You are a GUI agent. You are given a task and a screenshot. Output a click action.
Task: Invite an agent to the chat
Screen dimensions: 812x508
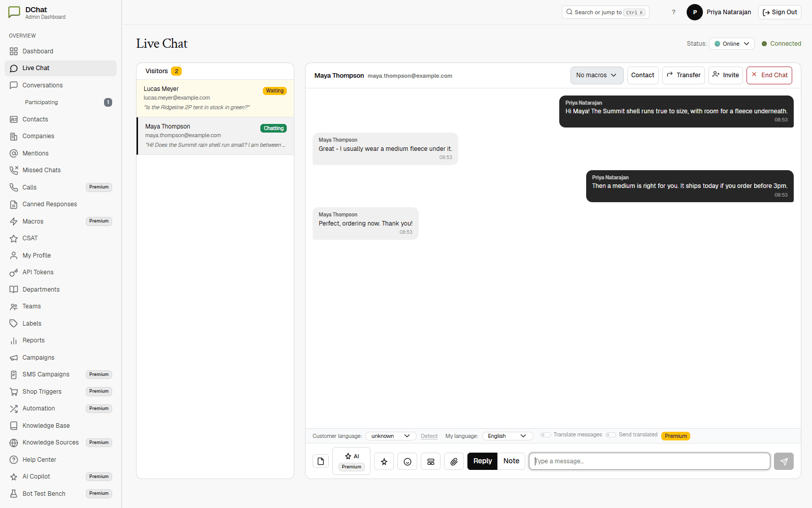726,75
